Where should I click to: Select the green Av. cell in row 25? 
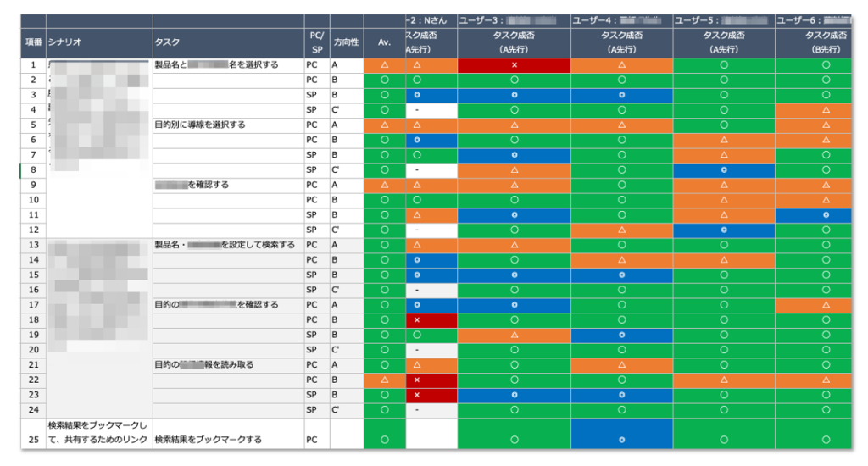pyautogui.click(x=384, y=440)
